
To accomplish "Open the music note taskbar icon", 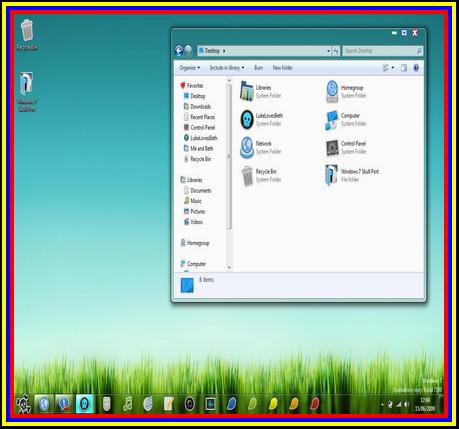I will click(127, 404).
